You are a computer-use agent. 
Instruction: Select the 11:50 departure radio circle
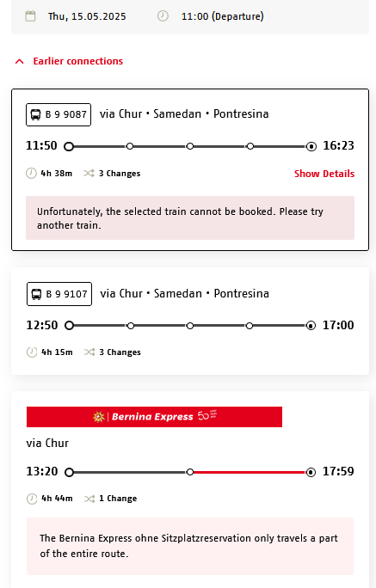pyautogui.click(x=69, y=146)
